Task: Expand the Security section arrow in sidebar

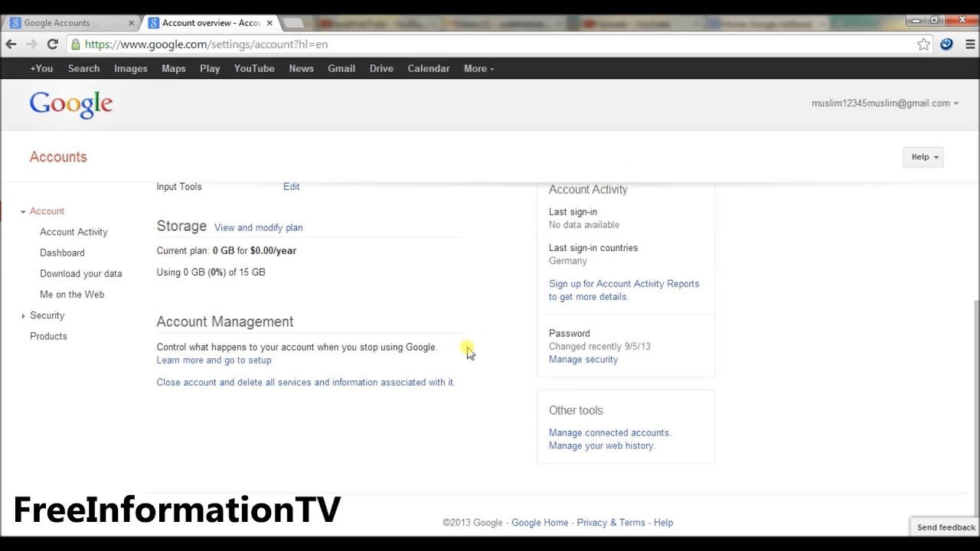Action: coord(23,315)
